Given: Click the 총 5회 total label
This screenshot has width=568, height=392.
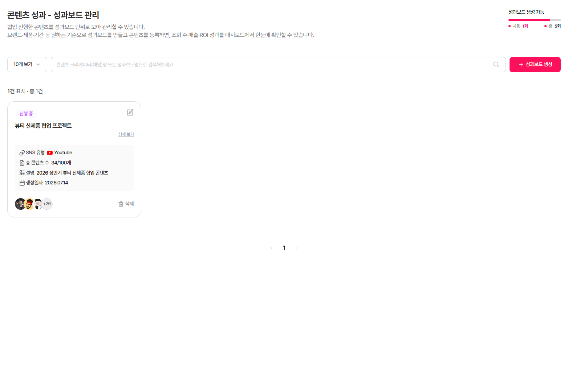Looking at the screenshot, I should point(552,26).
